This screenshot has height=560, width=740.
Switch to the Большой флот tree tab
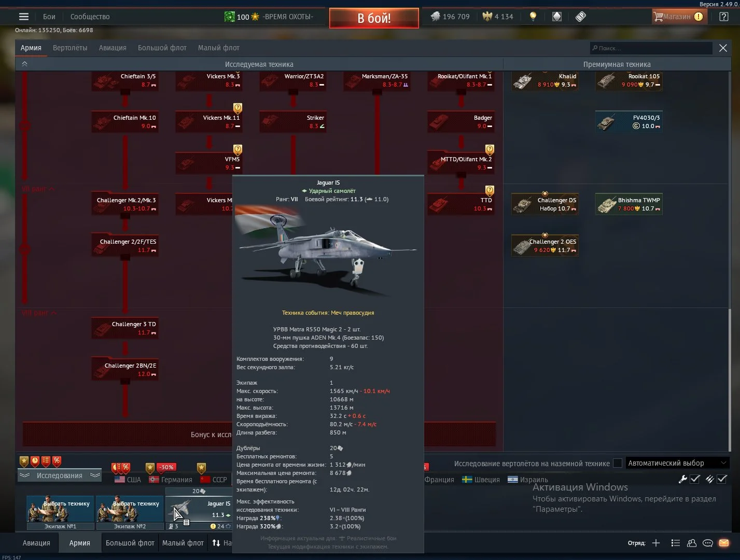(162, 48)
